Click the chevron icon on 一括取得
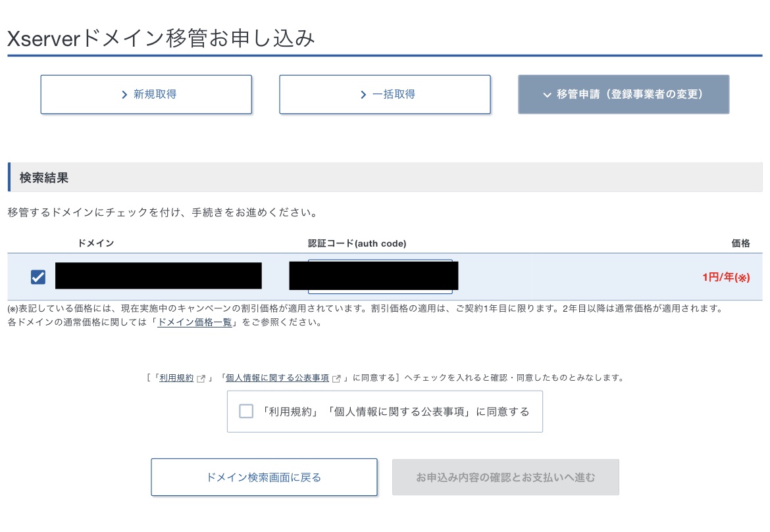770x532 pixels. click(x=363, y=95)
